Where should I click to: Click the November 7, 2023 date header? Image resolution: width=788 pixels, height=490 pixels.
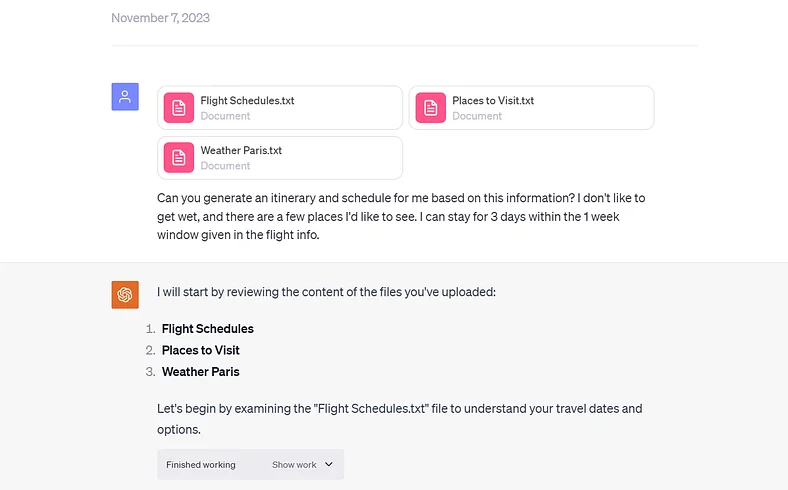click(161, 18)
